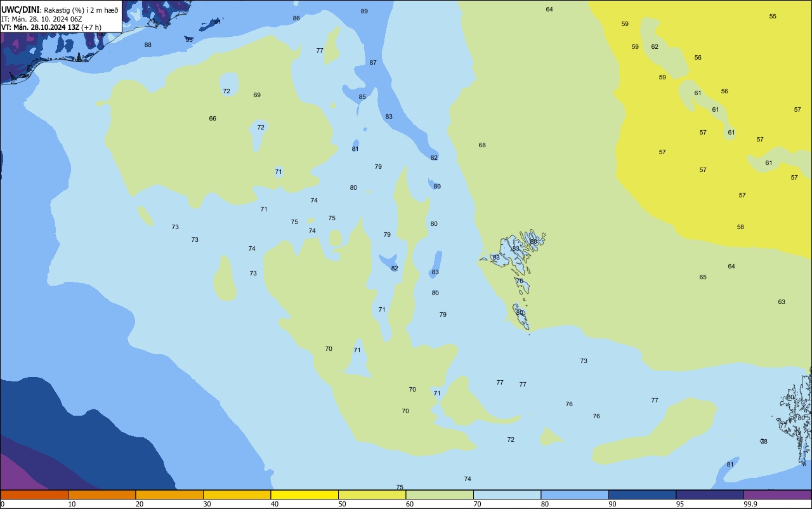Click the 78 humidity value near Shetland coastline

[x=764, y=442]
